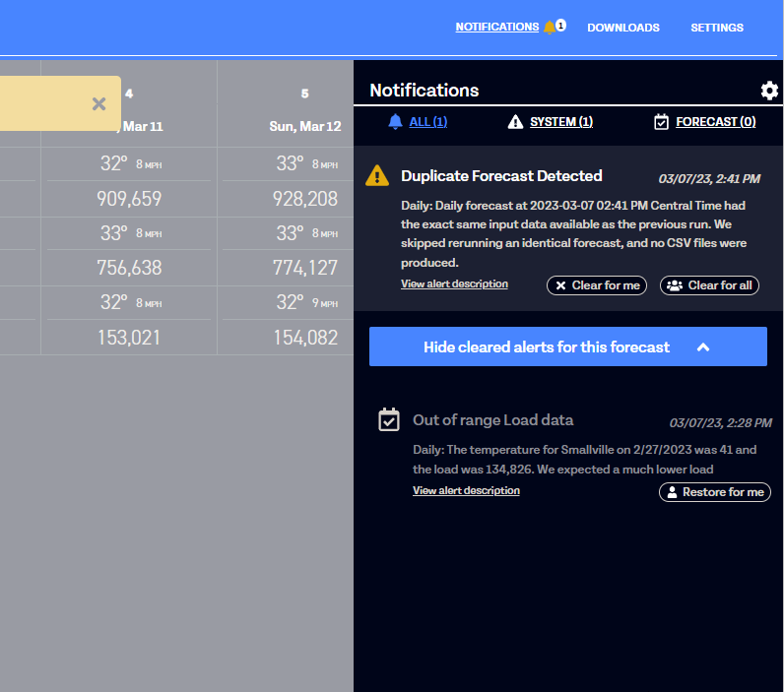Click Clear for me button
This screenshot has height=692, width=784.
[597, 285]
